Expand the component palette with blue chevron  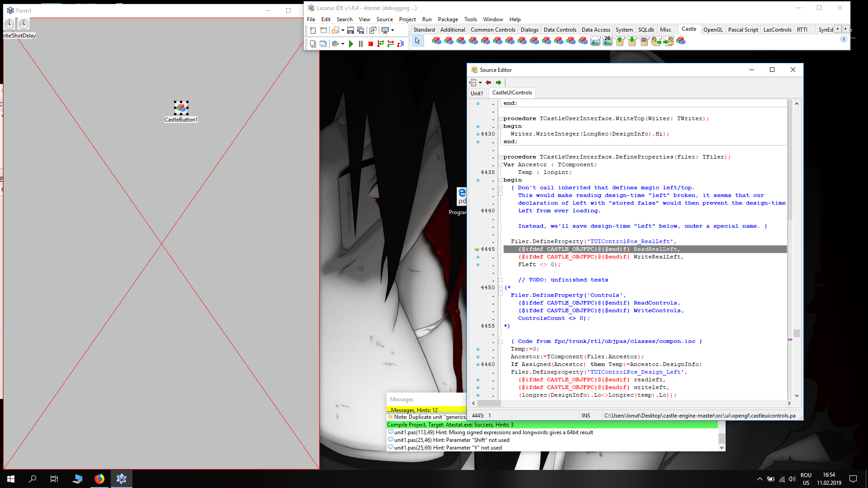[844, 39]
